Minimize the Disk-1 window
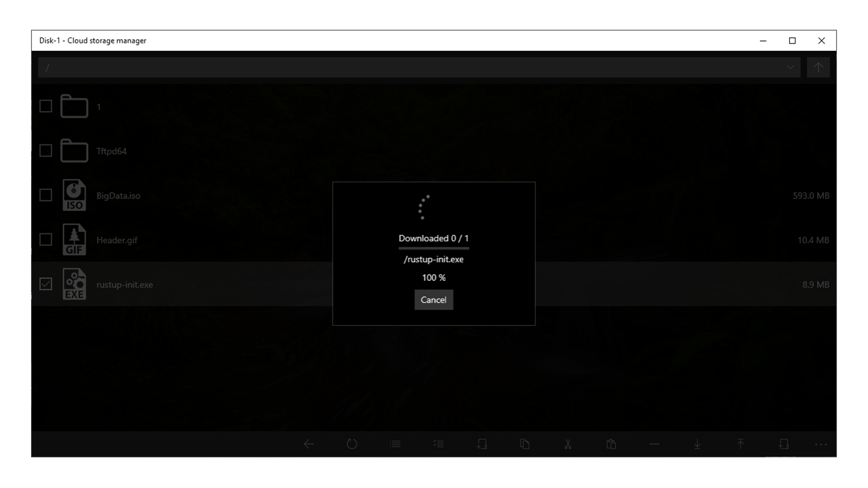 [x=763, y=40]
